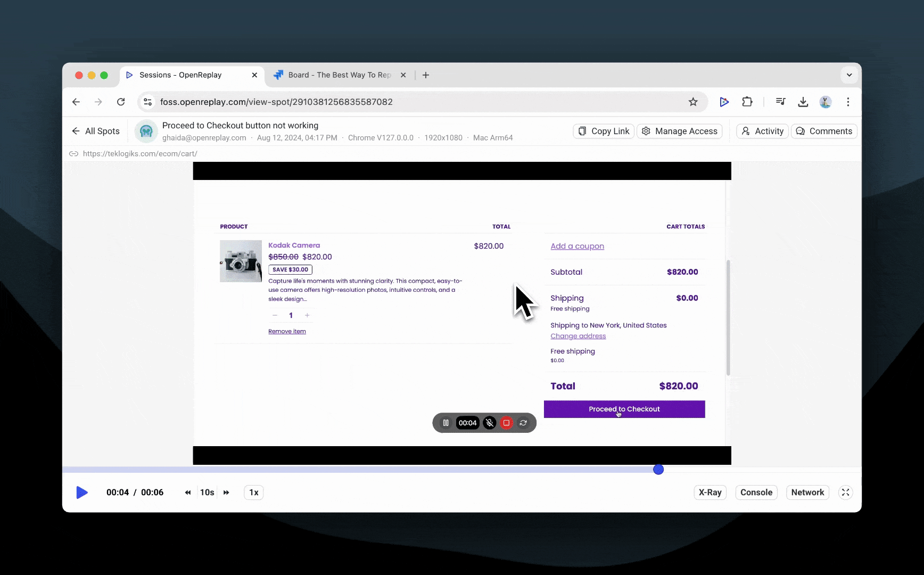Pause recording in the Spot widget
Screen dimensions: 924x575
445,423
